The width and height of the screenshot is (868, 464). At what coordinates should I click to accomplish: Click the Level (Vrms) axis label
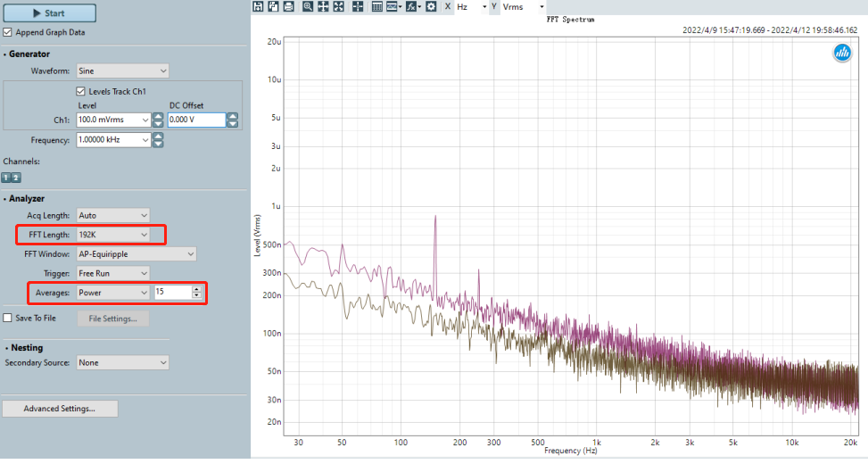pos(257,236)
